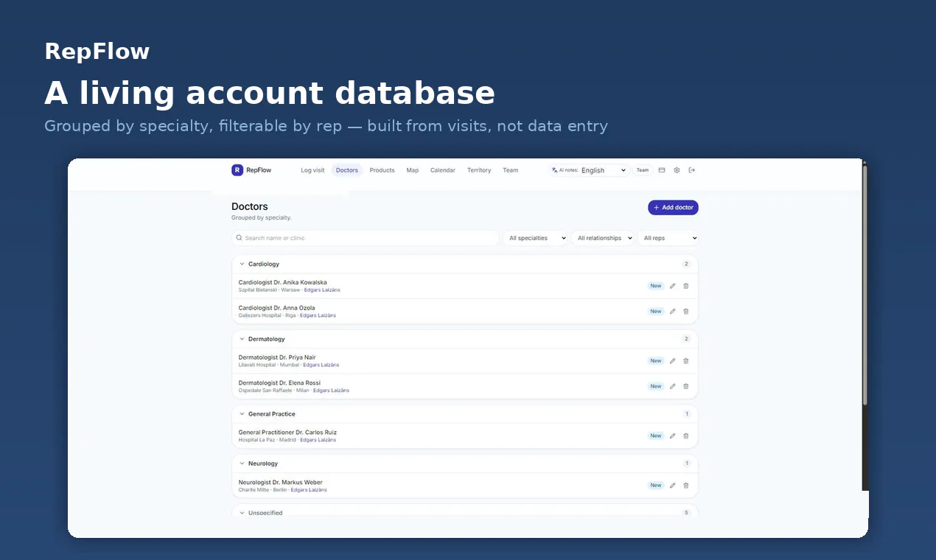Open the All specialties filter
The image size is (936, 560).
tap(536, 238)
